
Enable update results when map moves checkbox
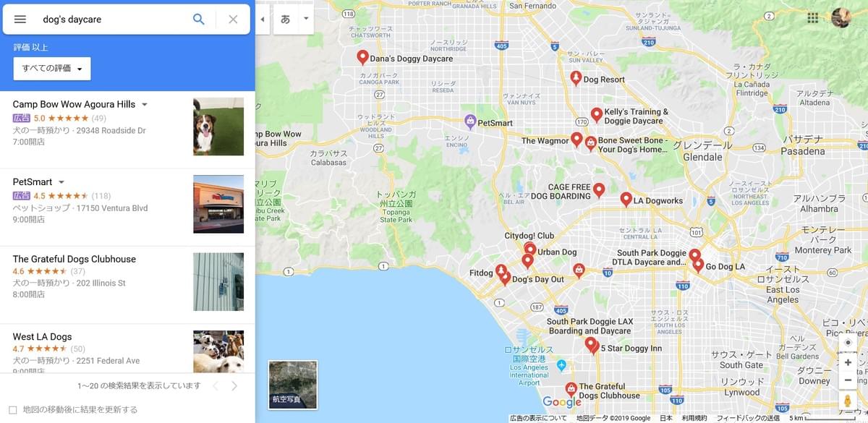(12, 410)
